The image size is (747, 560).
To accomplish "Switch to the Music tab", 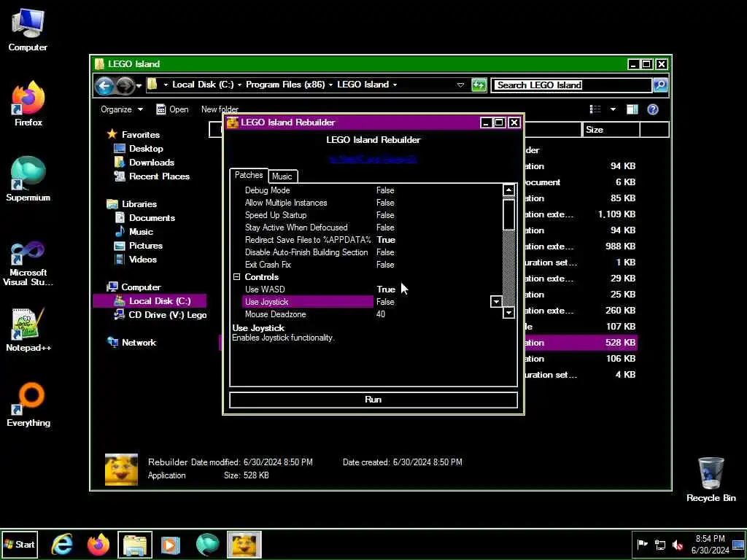I will [282, 176].
